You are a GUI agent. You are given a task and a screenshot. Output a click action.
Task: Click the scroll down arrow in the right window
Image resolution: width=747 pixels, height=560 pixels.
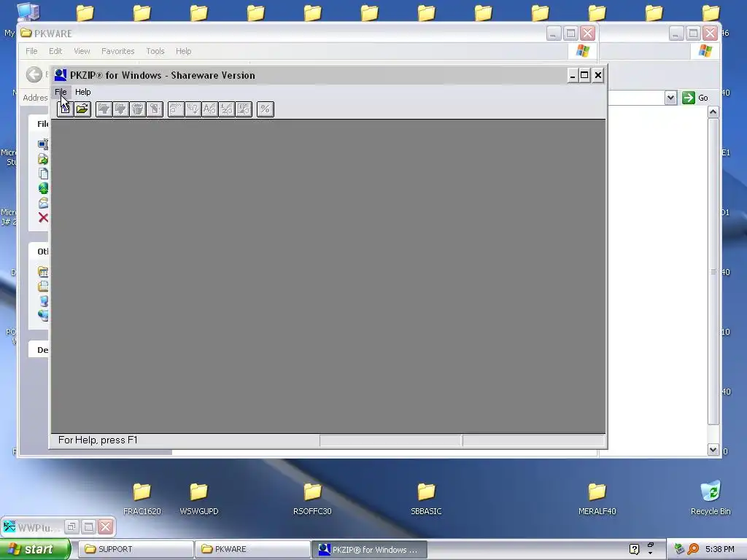pos(713,449)
